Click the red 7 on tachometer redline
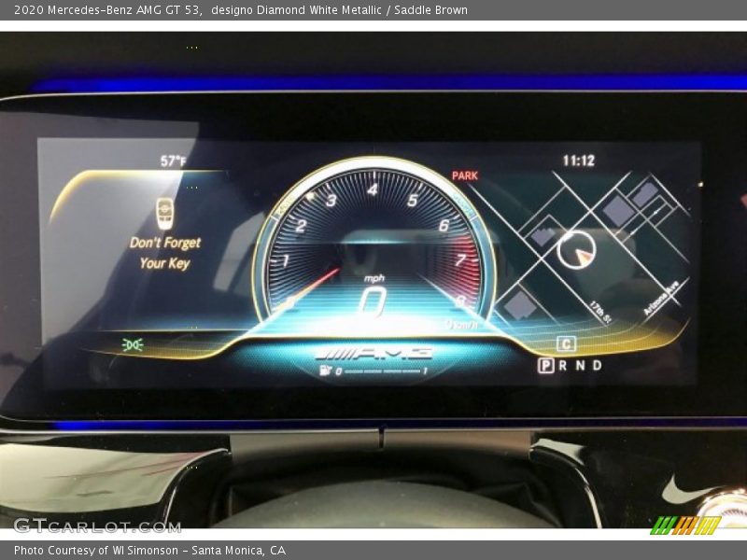The height and width of the screenshot is (560, 747). [x=459, y=260]
